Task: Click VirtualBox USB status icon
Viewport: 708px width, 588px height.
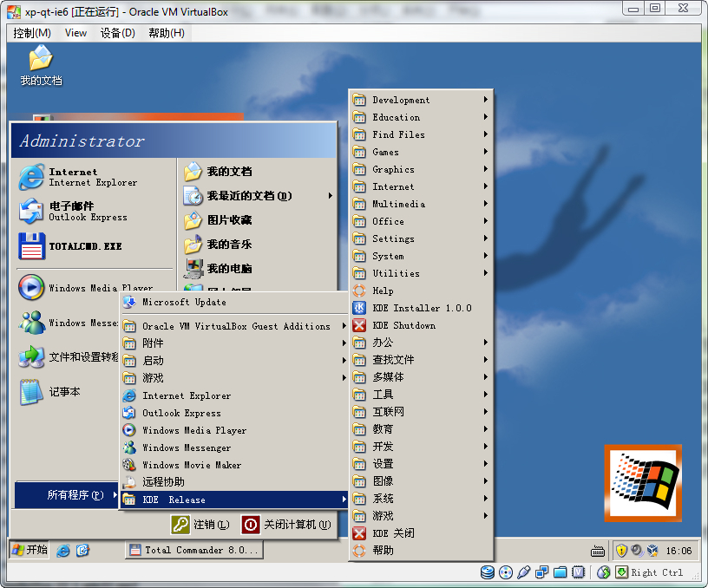Action: (x=524, y=572)
